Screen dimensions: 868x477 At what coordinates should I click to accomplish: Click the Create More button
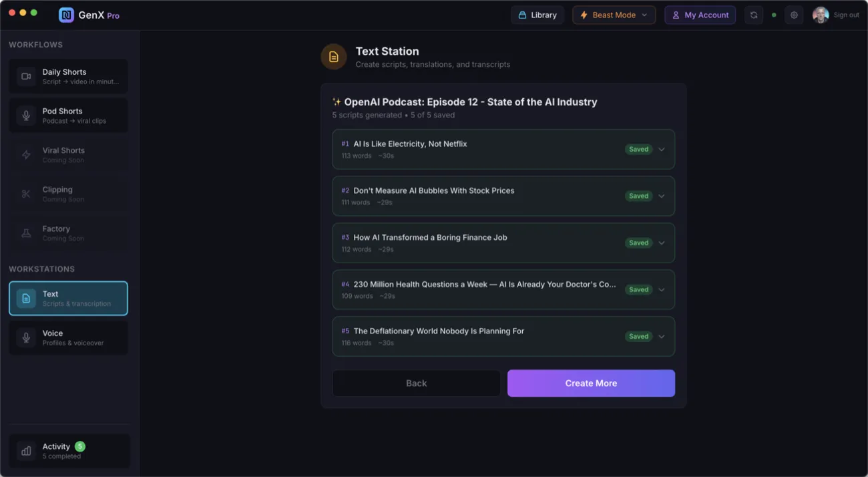tap(591, 383)
